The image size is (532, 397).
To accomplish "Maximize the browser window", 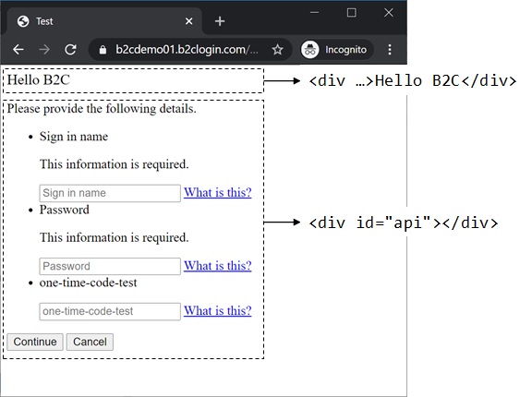I will pyautogui.click(x=352, y=13).
